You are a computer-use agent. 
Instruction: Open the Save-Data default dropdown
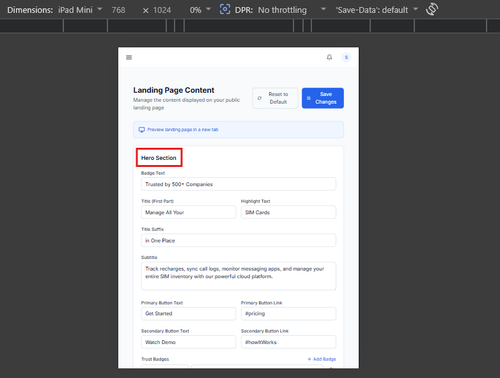pyautogui.click(x=377, y=10)
